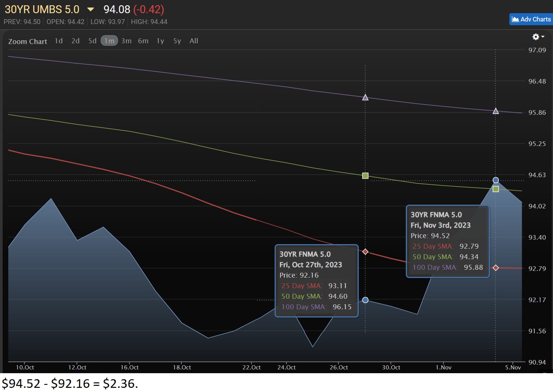Select the 6m zoom range

pyautogui.click(x=143, y=41)
